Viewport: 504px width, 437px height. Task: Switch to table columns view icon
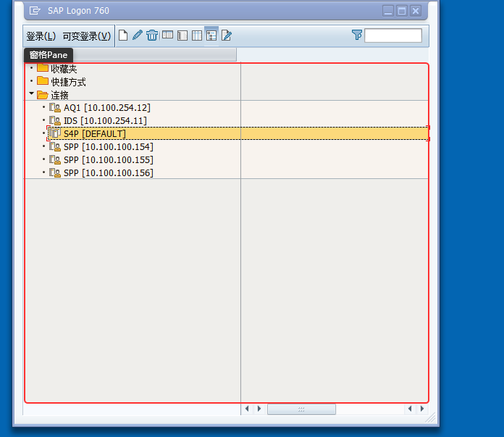(197, 36)
